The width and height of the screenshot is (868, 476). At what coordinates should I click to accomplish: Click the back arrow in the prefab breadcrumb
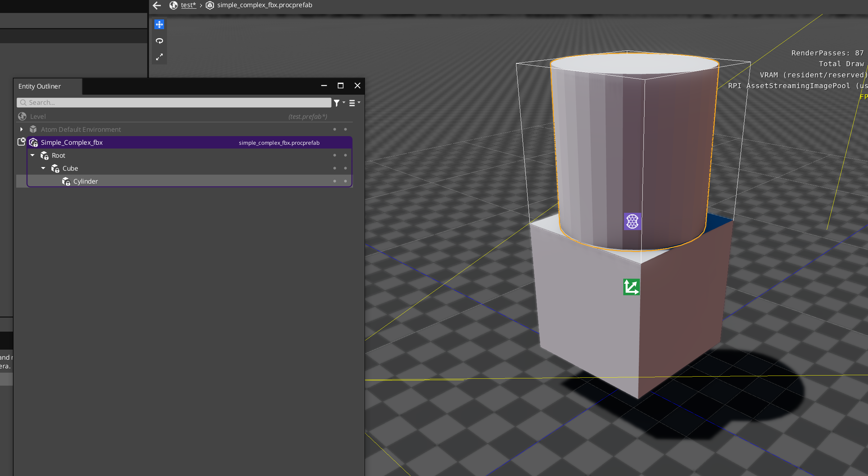coord(157,5)
